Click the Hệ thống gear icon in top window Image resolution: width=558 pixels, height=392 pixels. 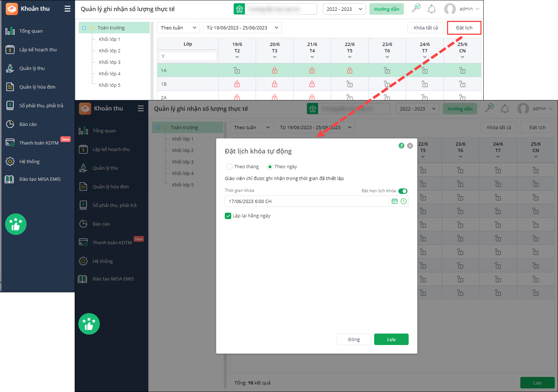pos(10,161)
